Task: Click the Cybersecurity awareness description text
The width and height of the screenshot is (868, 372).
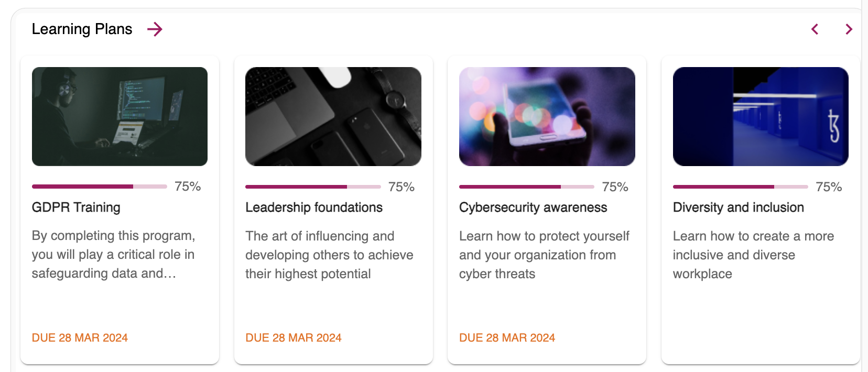Action: [544, 255]
